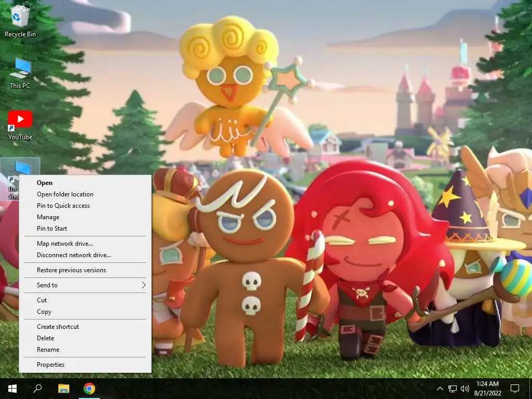The height and width of the screenshot is (399, 532).
Task: Choose Cut from the context menu
Action: click(x=85, y=300)
